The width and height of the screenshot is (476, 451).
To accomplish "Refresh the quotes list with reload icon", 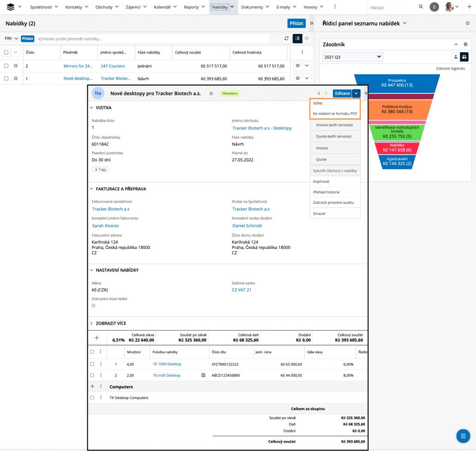I will [x=286, y=39].
